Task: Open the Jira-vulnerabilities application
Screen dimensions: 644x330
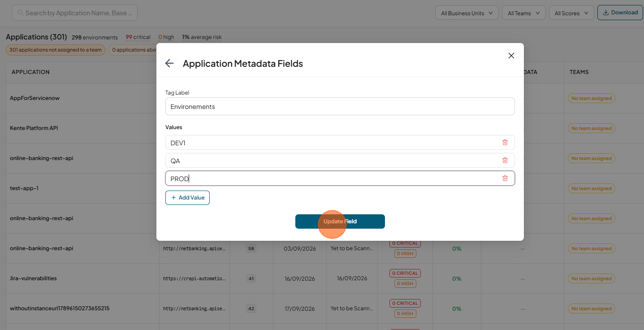Action: coord(33,278)
